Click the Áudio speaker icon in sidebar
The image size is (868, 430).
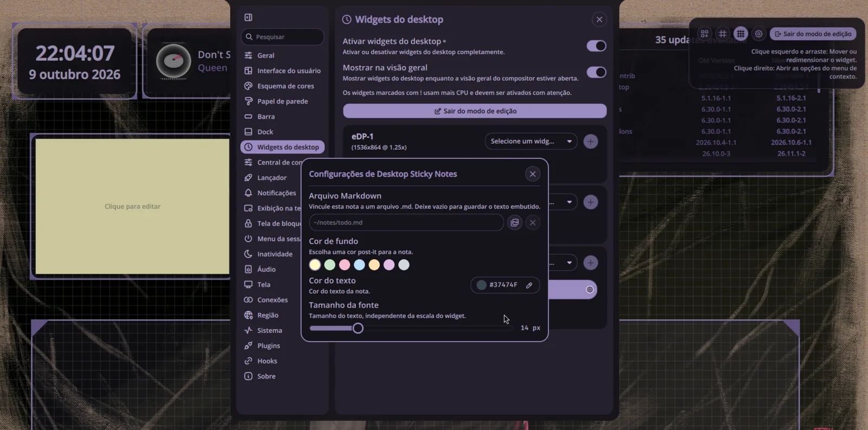pyautogui.click(x=248, y=269)
